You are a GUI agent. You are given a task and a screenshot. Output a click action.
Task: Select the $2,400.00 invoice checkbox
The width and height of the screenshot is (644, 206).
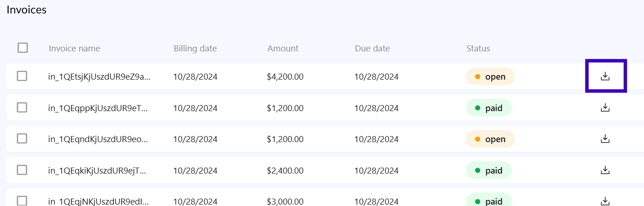[x=22, y=170]
